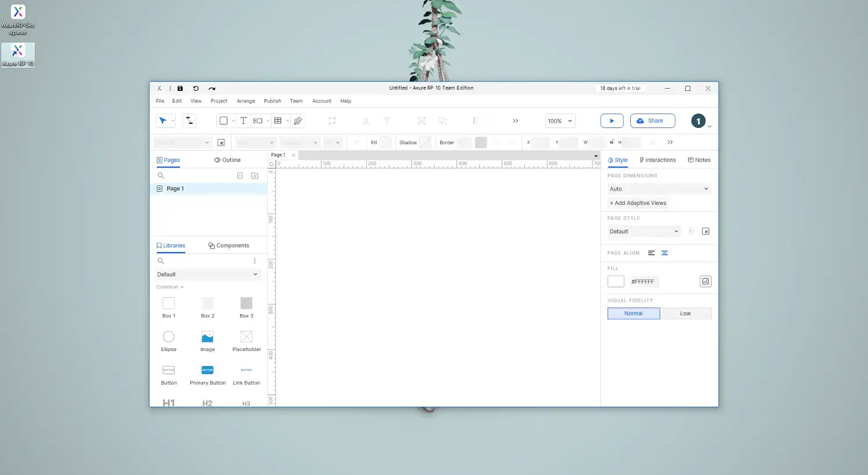Click the Preview play button
This screenshot has height=475, width=868.
click(612, 120)
